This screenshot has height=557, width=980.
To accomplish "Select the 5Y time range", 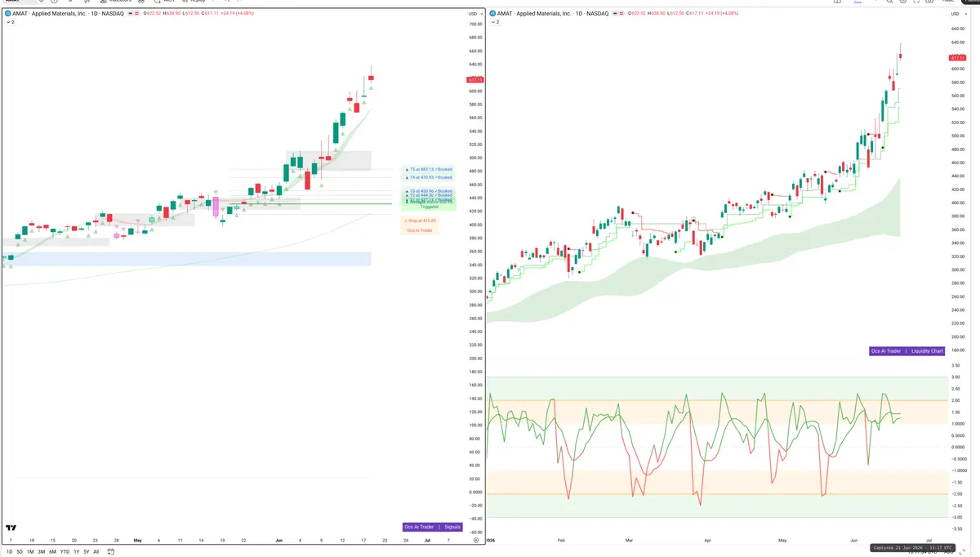I will (86, 551).
